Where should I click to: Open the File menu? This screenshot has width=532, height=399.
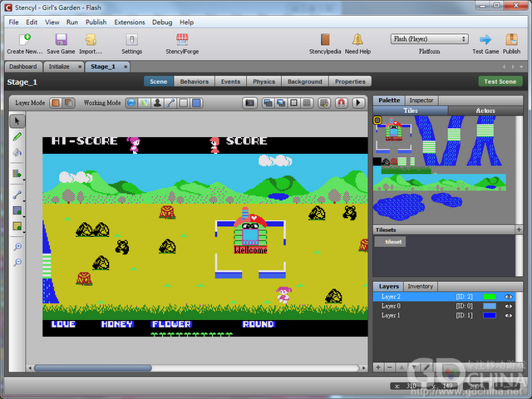13,22
